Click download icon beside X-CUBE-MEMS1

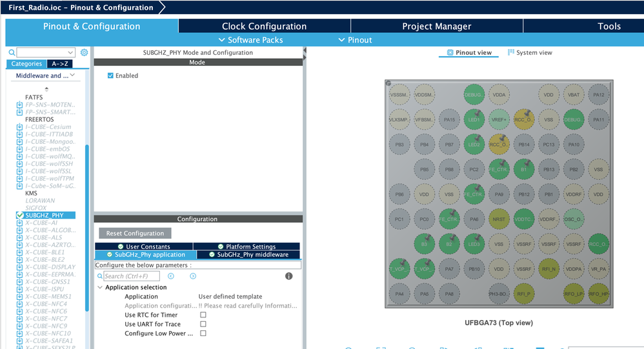click(x=19, y=297)
